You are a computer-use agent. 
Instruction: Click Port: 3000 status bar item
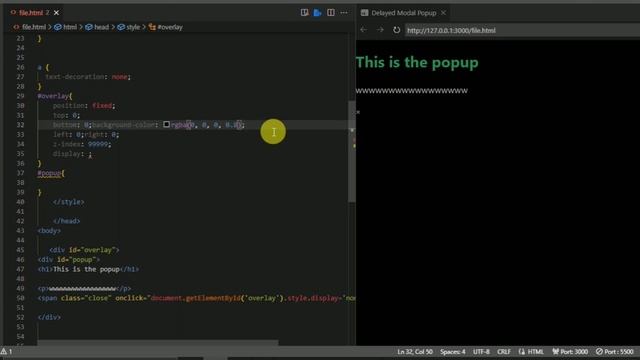[570, 352]
